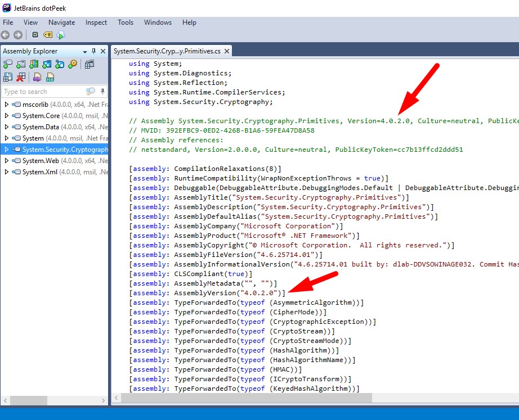Click the Navigate Back arrow button
This screenshot has height=420, width=519.
point(5,35)
